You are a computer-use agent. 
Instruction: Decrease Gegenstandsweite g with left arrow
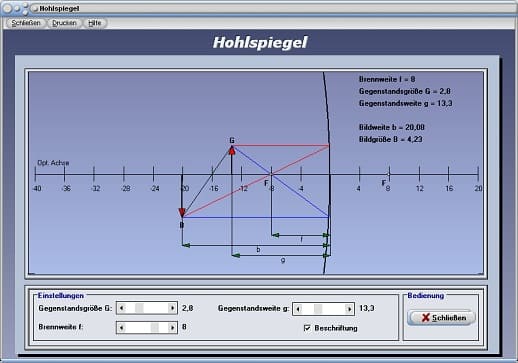pos(298,309)
